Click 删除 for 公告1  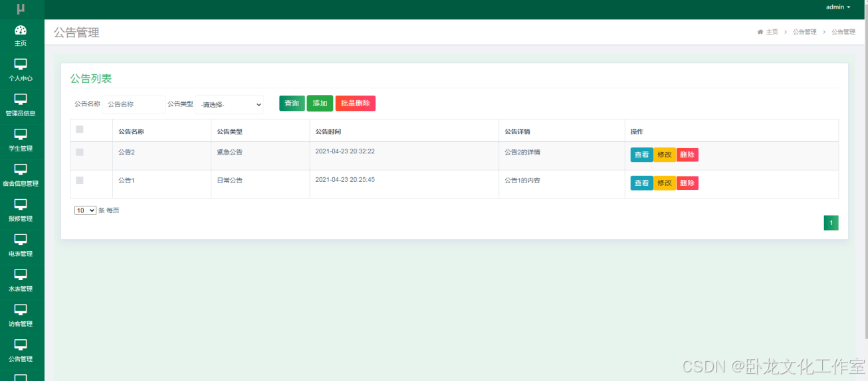point(687,183)
